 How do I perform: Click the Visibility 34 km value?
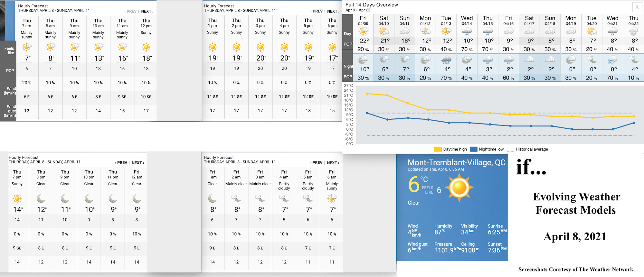(468, 232)
